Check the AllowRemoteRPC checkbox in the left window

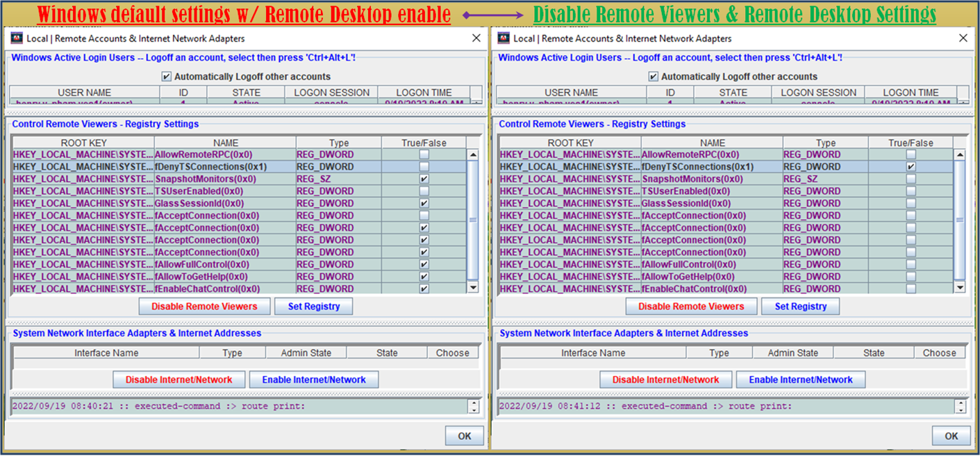(424, 155)
